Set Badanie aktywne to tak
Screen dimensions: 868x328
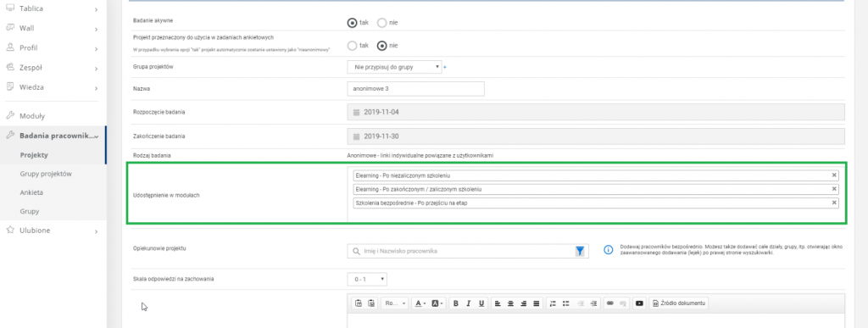352,23
